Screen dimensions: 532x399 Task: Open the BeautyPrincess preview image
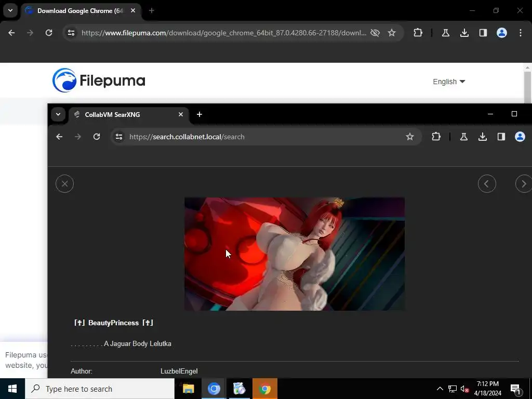pos(295,254)
